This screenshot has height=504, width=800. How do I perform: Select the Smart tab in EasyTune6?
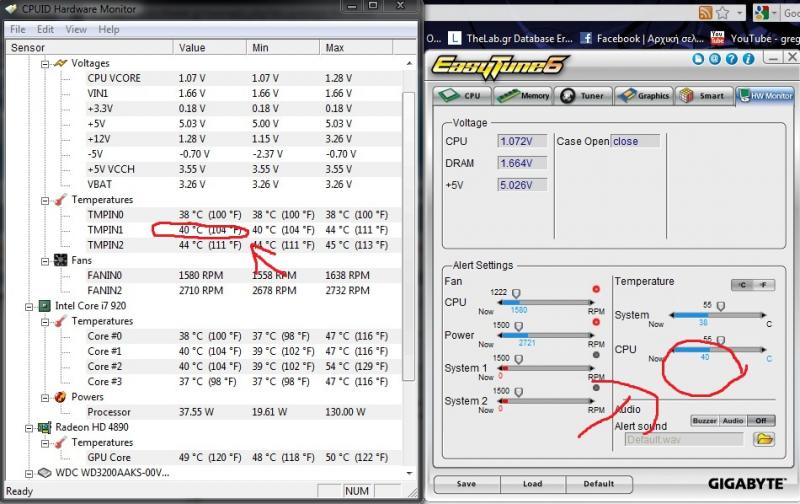point(704,95)
